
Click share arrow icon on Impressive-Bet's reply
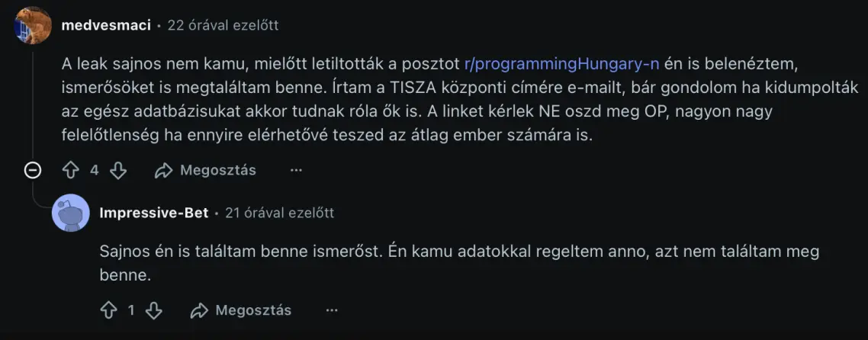[x=199, y=310]
